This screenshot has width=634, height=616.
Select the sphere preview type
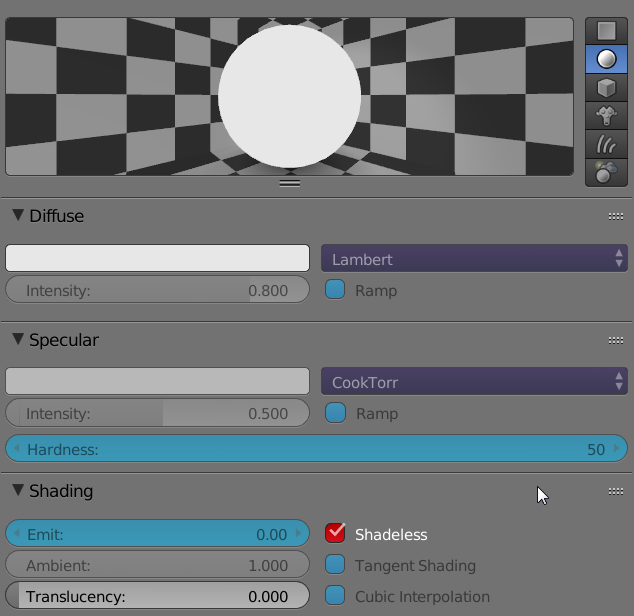(606, 59)
